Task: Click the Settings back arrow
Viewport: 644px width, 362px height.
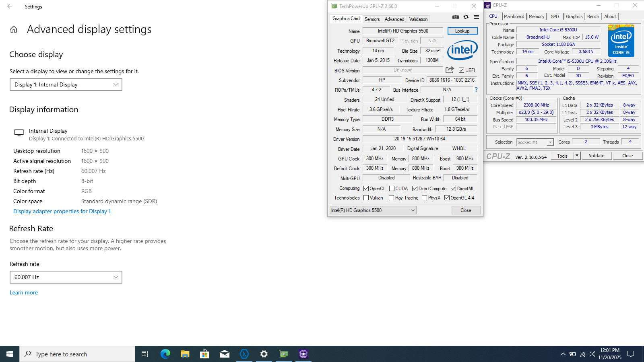Action: point(10,6)
